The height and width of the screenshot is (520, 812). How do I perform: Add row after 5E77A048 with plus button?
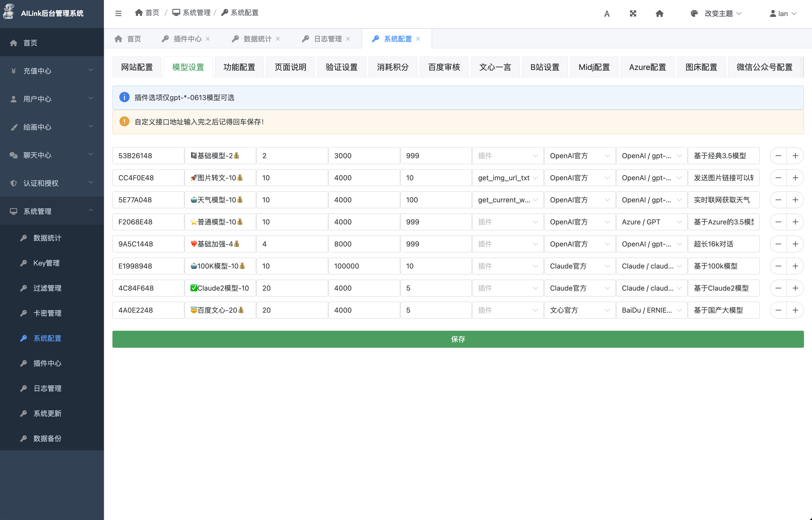(795, 200)
